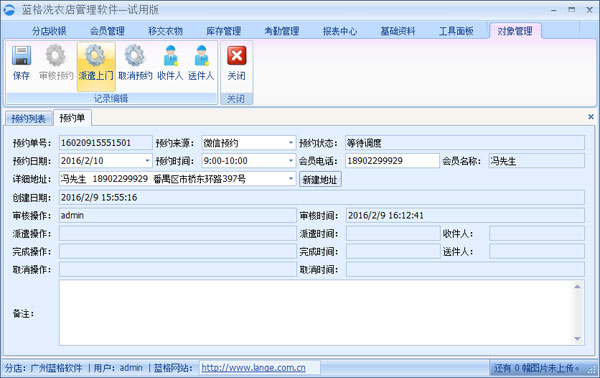This screenshot has height=378, width=600.
Task: Click the 保存 save disk icon
Action: [x=21, y=56]
